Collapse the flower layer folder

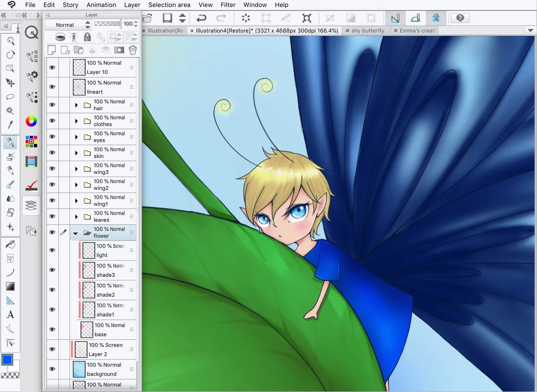tap(76, 233)
